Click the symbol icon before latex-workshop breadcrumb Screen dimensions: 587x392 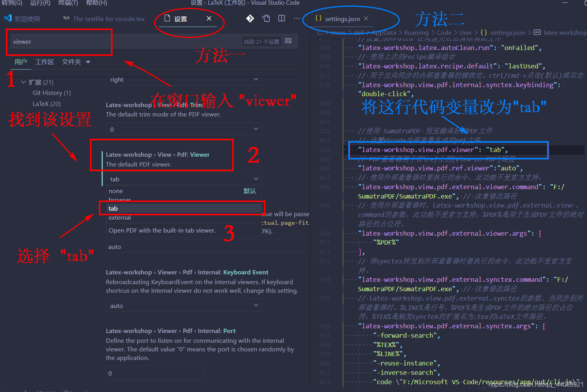[x=537, y=32]
